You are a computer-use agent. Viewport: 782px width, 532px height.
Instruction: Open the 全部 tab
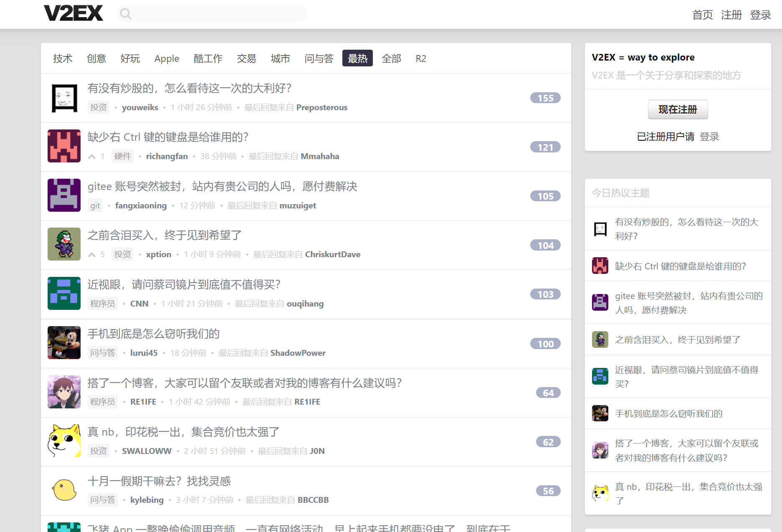(391, 58)
